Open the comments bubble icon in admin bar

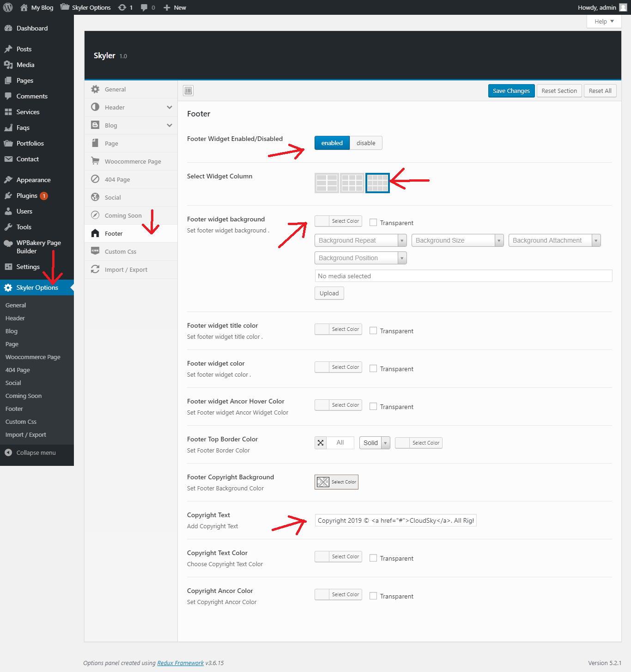coord(144,7)
